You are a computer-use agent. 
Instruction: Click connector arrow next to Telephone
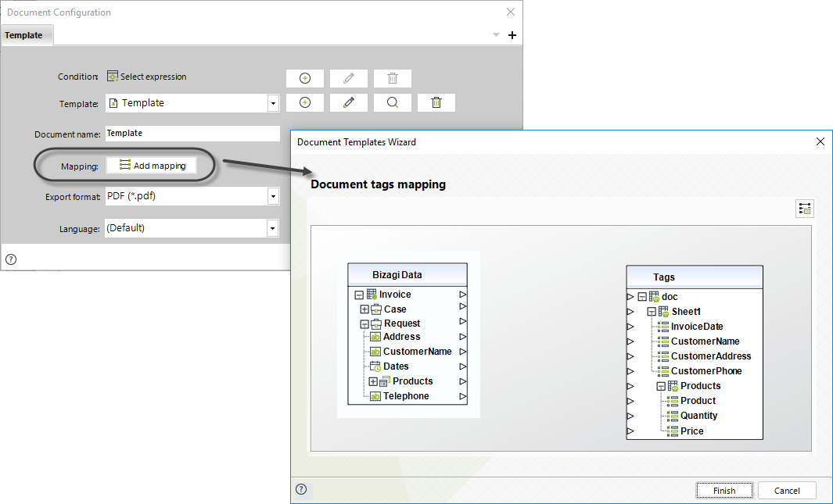point(463,396)
